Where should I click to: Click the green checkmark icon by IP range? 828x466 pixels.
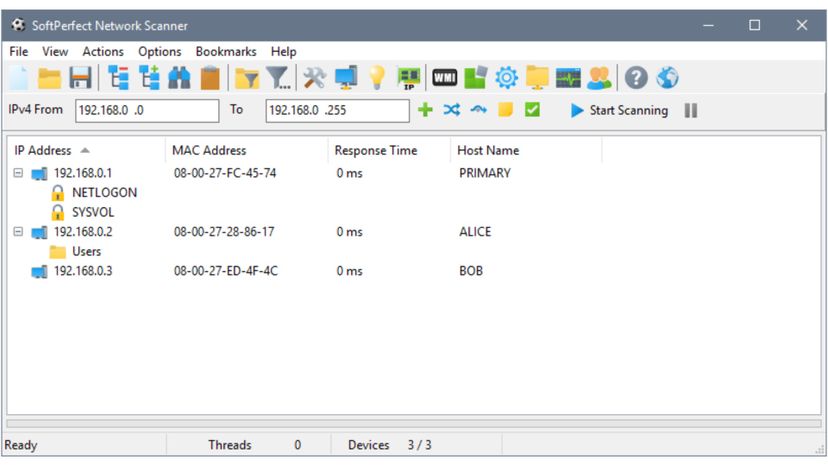coord(532,110)
